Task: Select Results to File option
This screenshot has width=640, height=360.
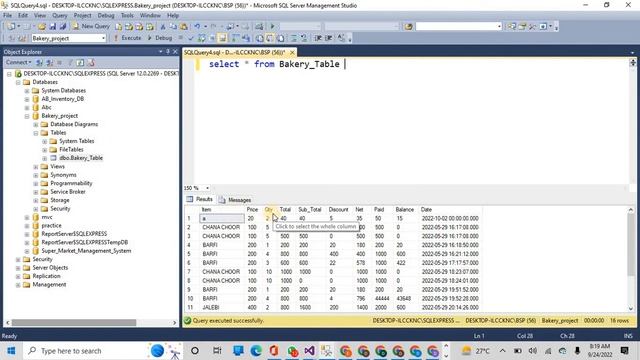Action: (x=281, y=38)
